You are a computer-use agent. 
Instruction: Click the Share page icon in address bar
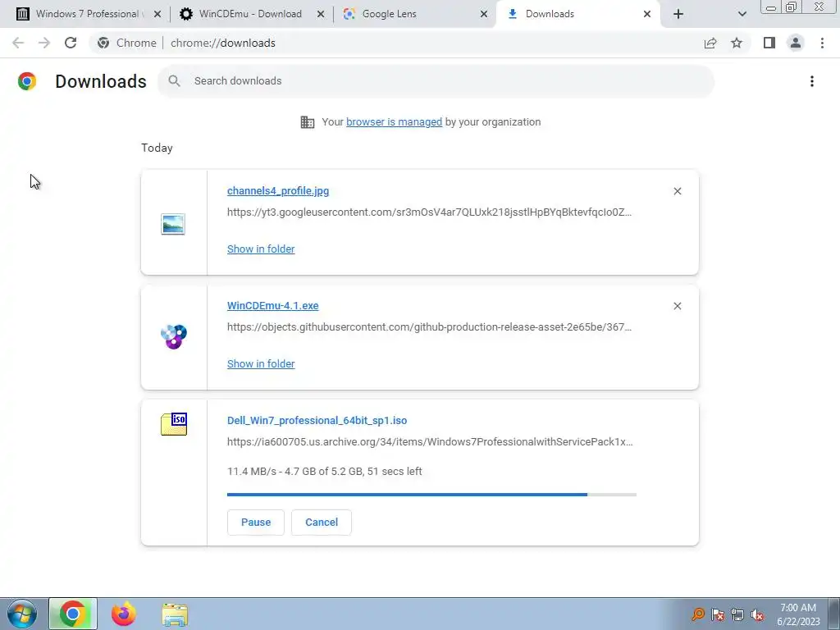tap(710, 43)
